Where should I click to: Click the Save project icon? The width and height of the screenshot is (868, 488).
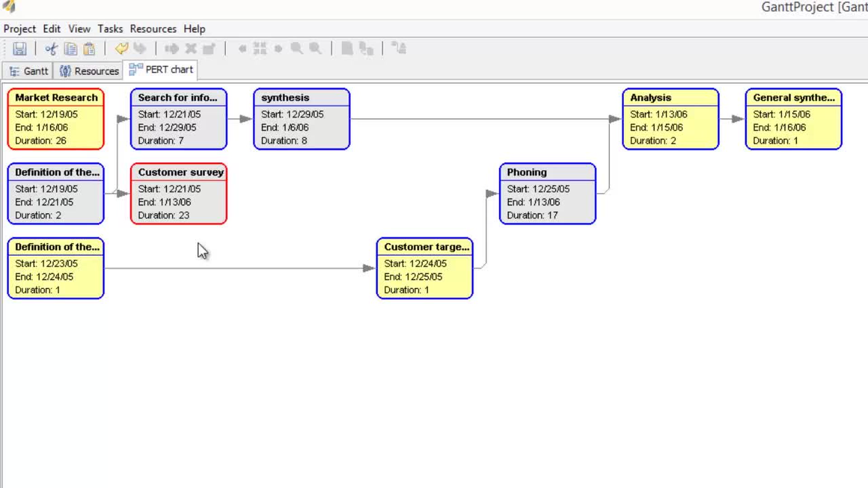pos(20,48)
